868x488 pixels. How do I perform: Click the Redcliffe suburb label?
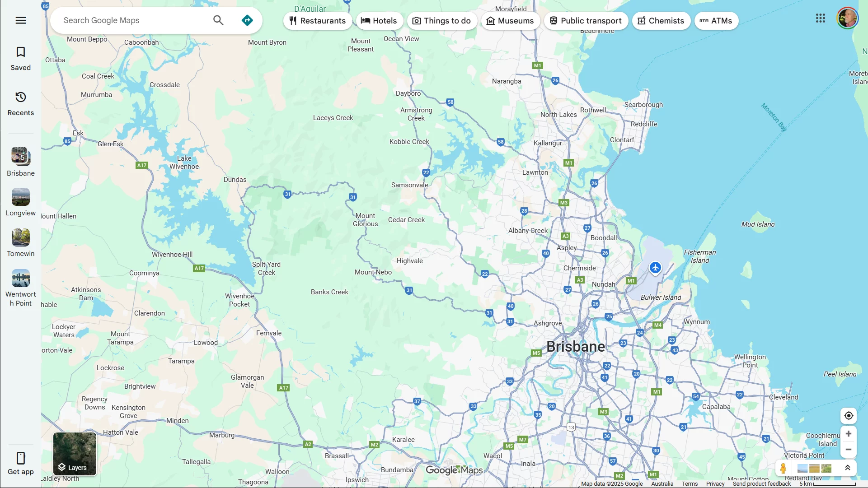click(x=644, y=124)
